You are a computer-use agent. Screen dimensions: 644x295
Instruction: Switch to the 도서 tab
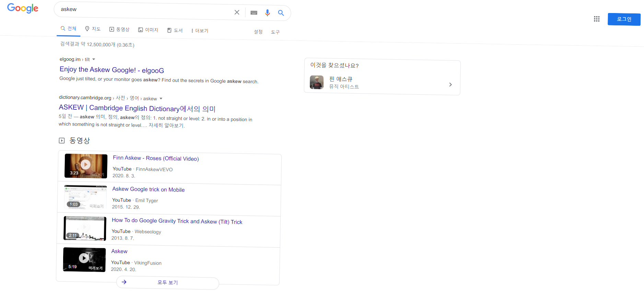175,30
